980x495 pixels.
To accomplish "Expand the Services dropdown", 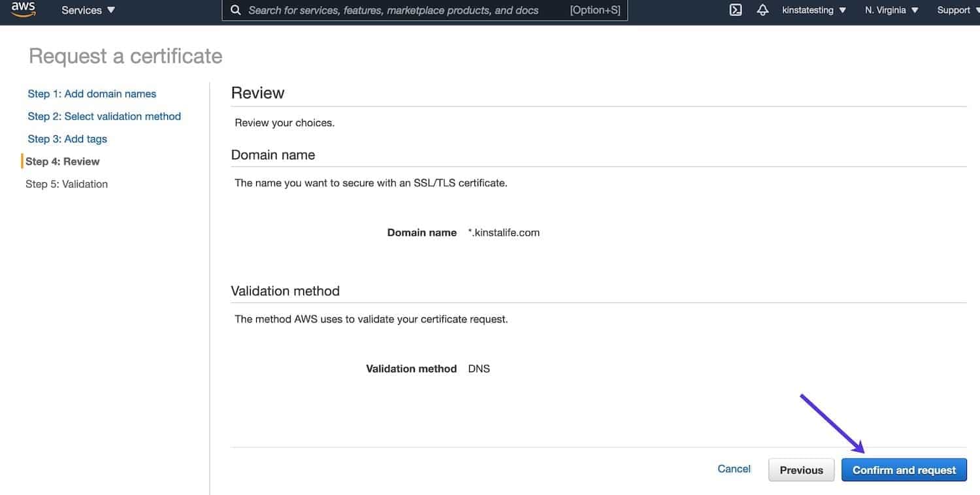I will (87, 10).
